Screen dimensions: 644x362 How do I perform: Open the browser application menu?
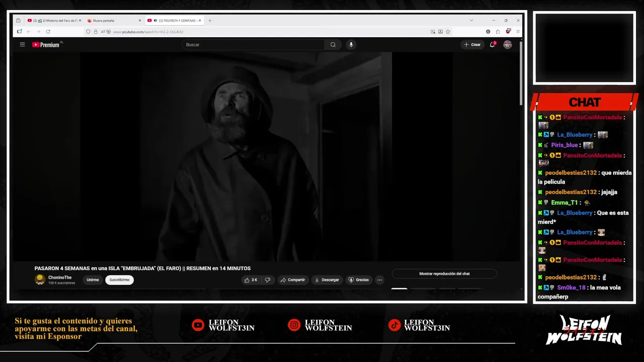pos(518,32)
